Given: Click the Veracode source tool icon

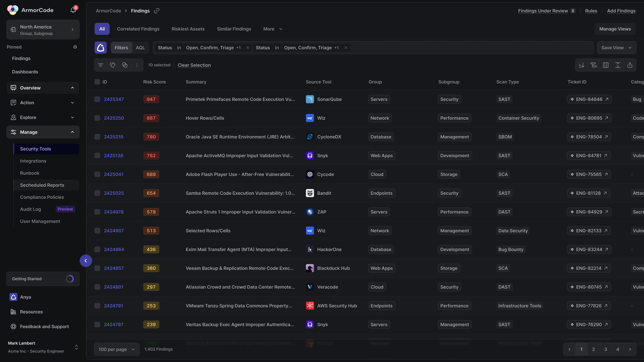Looking at the screenshot, I should (310, 287).
